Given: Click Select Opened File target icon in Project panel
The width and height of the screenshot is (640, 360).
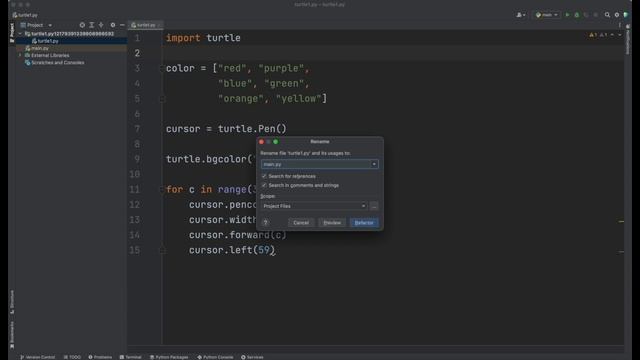Looking at the screenshot, I should point(82,25).
